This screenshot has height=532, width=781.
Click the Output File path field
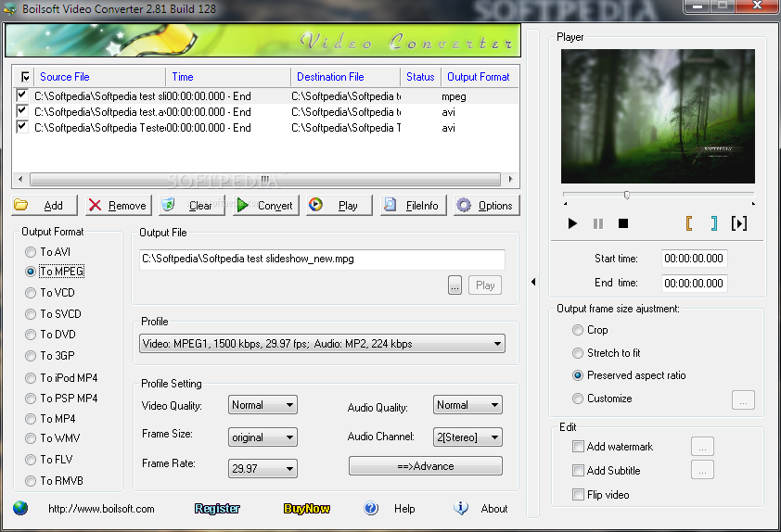(322, 260)
